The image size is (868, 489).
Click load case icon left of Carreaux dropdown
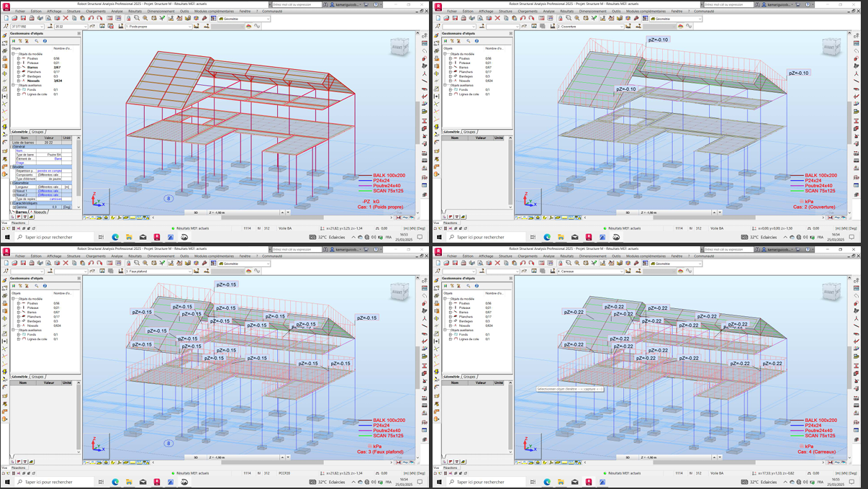click(553, 272)
